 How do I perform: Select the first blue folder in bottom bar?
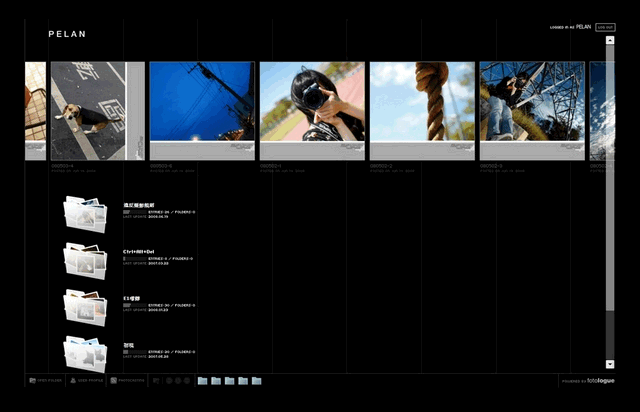click(202, 381)
